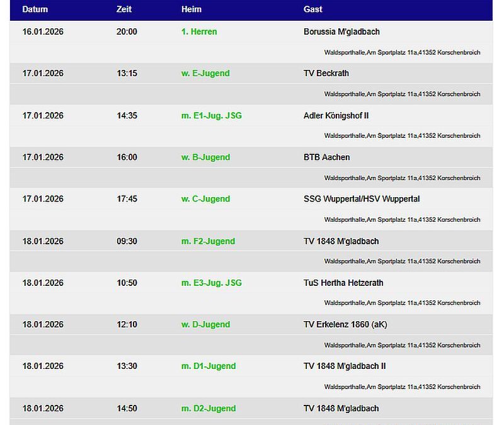The width and height of the screenshot is (504, 425).
Task: Click the Zeit column header
Action: coord(124,9)
